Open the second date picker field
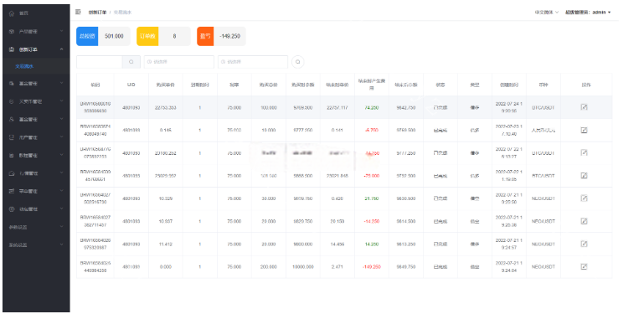The image size is (644, 314). 253,62
